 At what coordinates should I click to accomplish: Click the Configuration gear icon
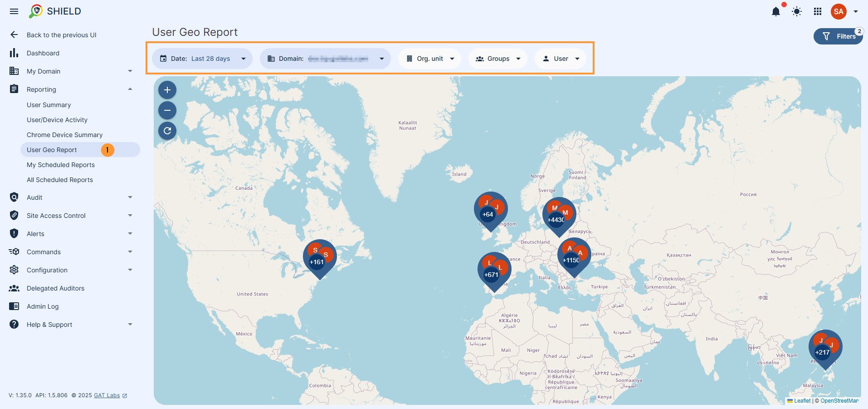(14, 270)
